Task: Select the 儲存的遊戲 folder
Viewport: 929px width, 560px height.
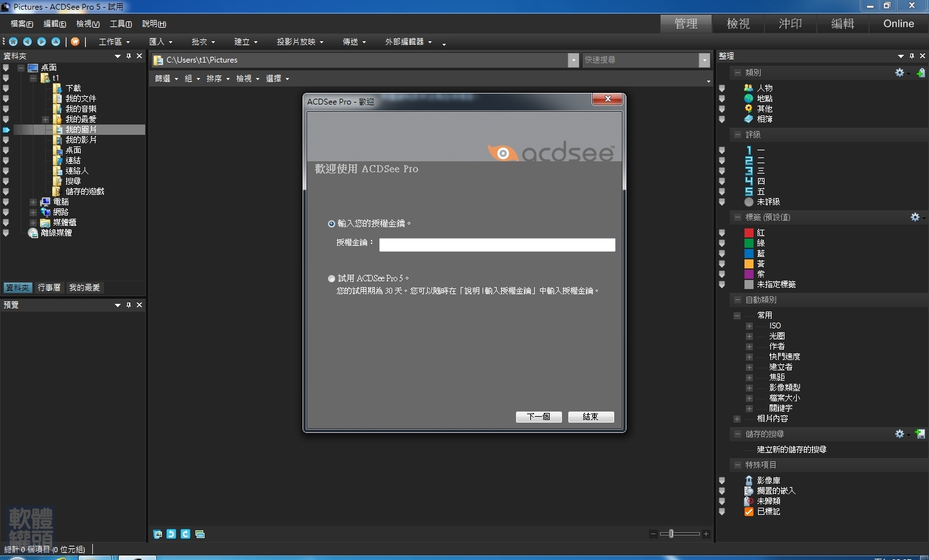Action: [x=85, y=192]
